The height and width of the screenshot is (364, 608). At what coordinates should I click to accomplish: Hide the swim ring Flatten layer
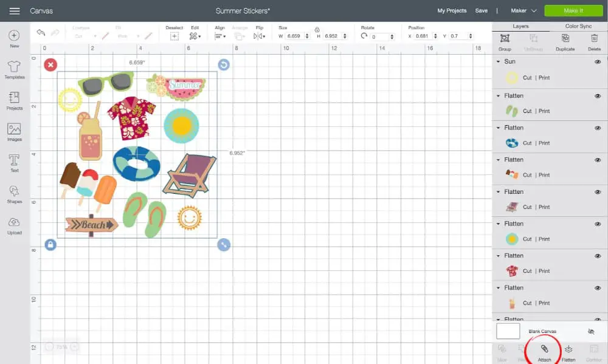(598, 128)
